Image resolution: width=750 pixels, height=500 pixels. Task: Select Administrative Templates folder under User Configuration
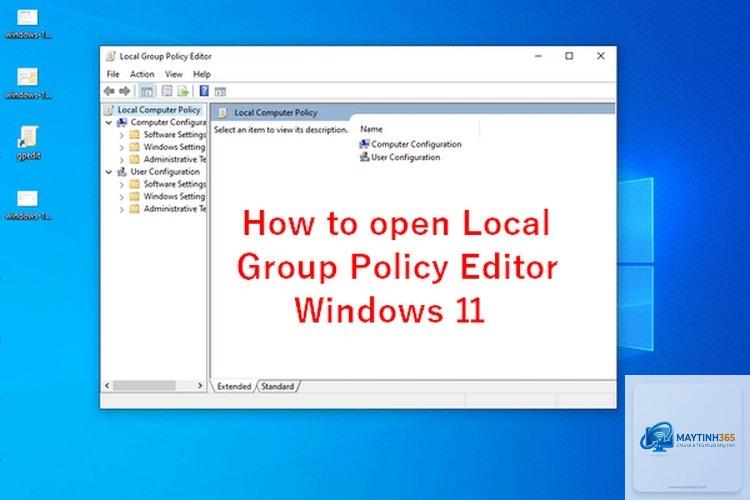[x=175, y=209]
